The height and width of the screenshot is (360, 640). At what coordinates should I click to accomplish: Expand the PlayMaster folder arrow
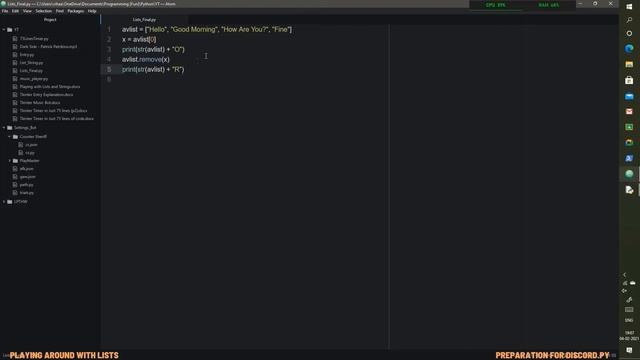click(x=10, y=161)
